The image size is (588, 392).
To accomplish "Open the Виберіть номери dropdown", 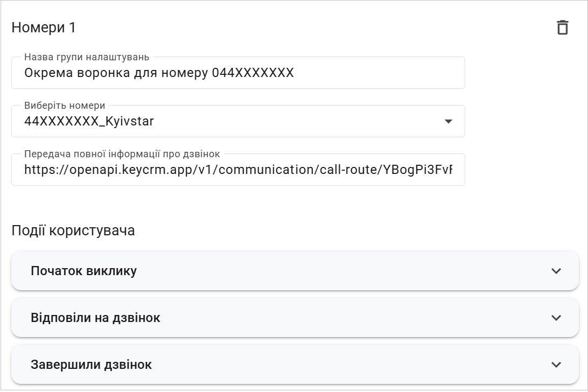I will [238, 122].
